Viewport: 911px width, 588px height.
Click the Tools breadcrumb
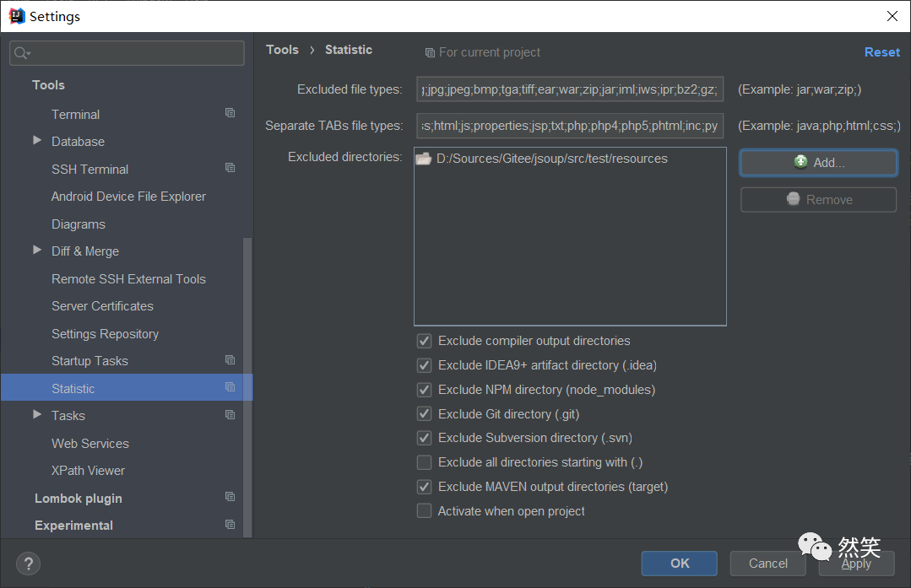pyautogui.click(x=282, y=50)
